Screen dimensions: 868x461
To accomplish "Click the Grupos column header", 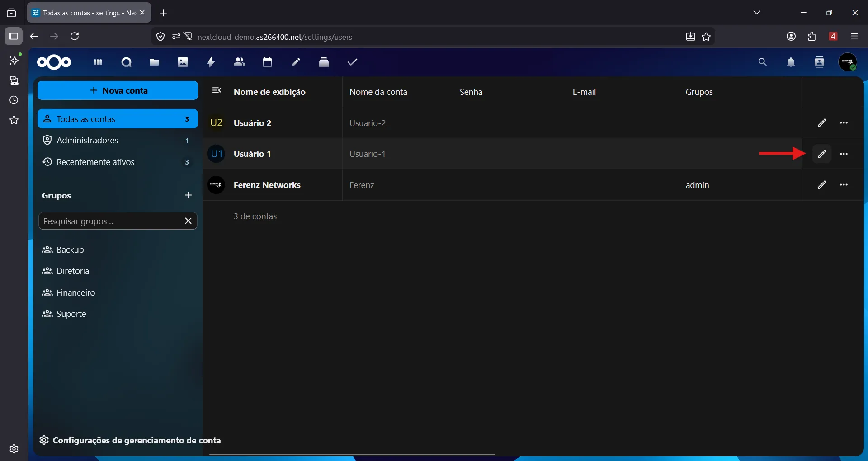I will pyautogui.click(x=699, y=92).
